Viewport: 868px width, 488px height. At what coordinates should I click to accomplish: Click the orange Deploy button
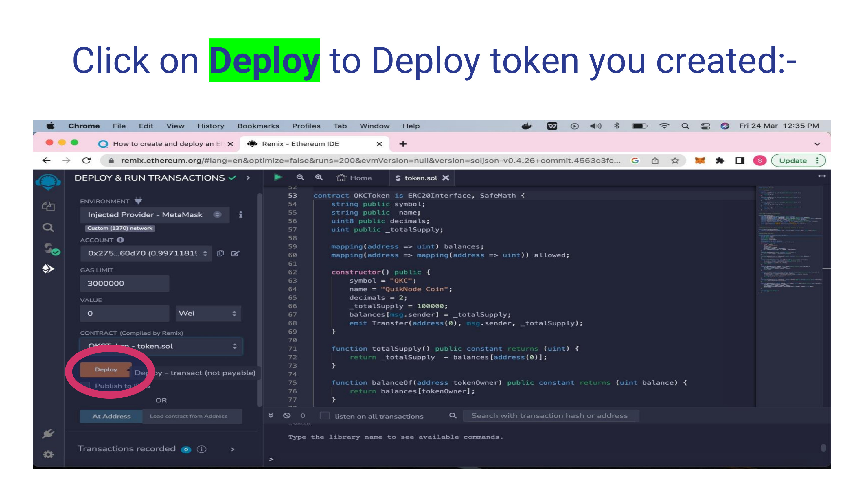(x=106, y=369)
